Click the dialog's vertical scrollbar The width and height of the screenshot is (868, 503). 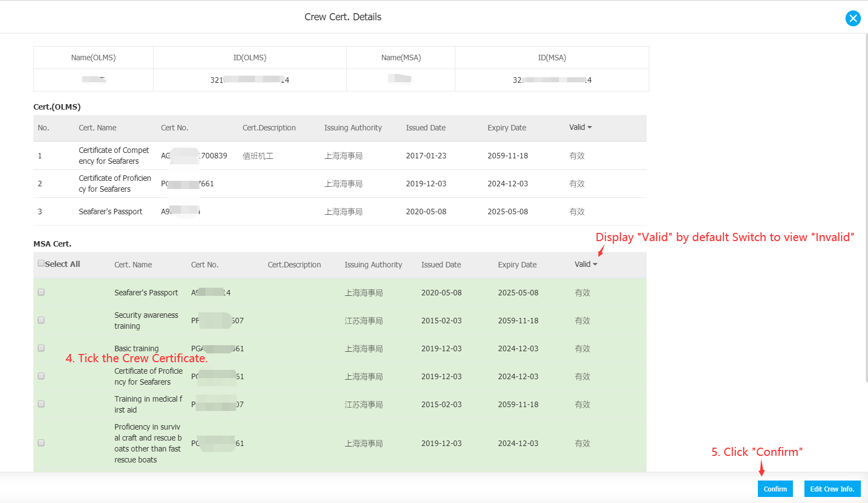point(866,208)
